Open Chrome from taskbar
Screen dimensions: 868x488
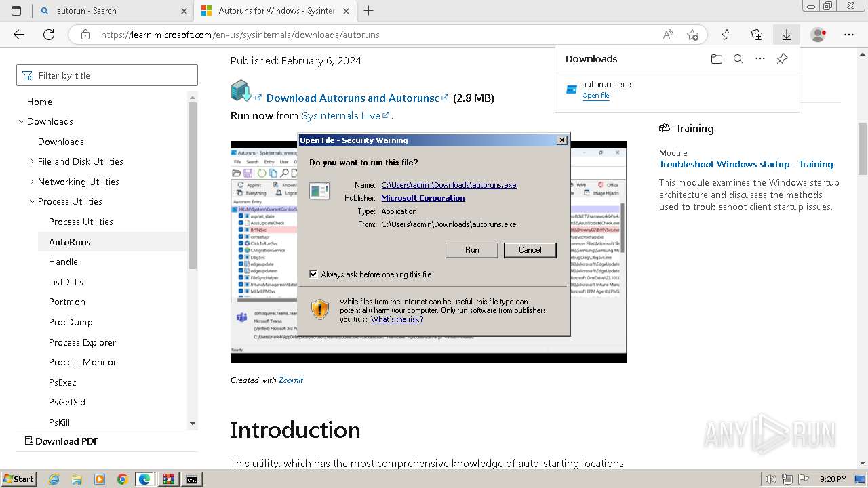tap(122, 479)
